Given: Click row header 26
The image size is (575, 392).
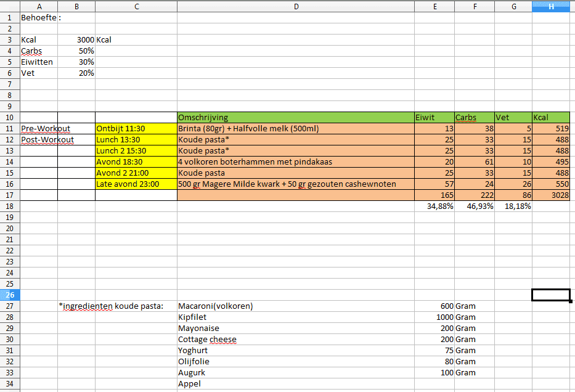Looking at the screenshot, I should [x=9, y=295].
